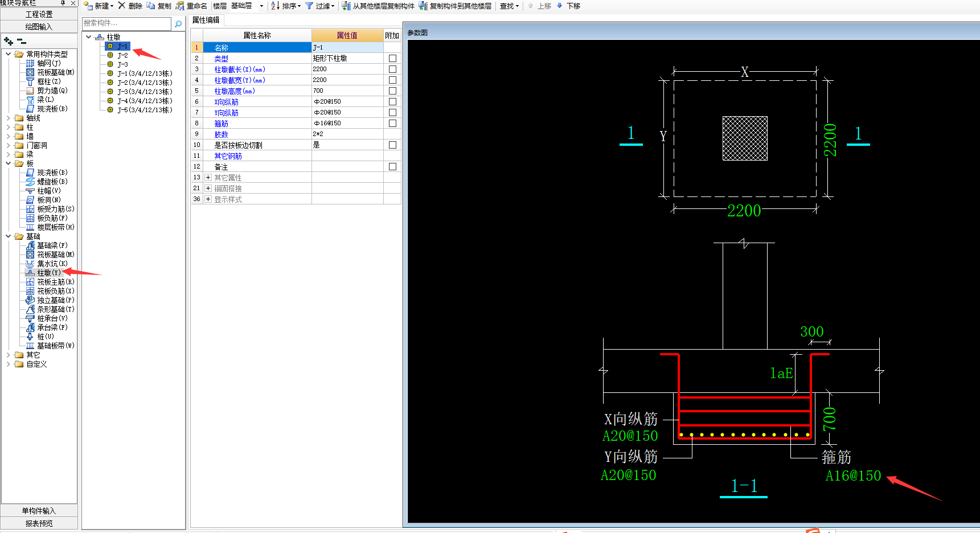Viewport: 980px width, 533px height.
Task: Click the search magnifier icon
Action: point(178,23)
